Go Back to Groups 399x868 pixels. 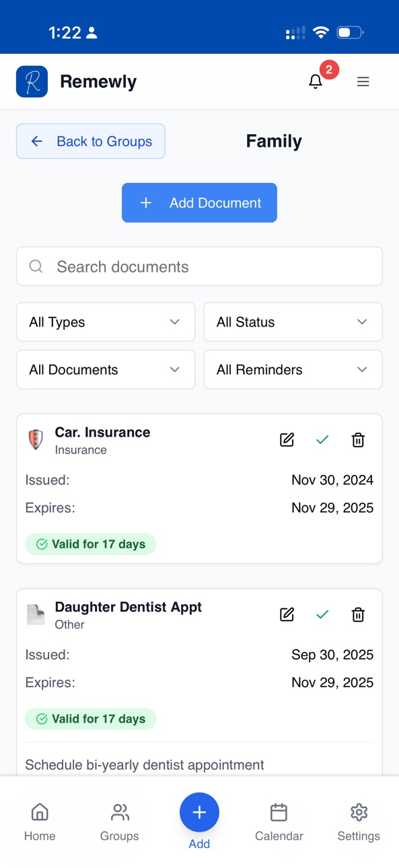(x=91, y=141)
